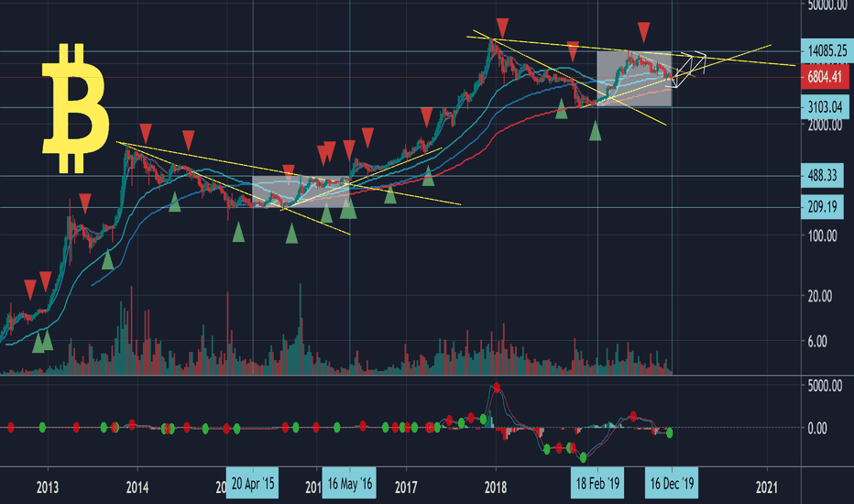Click the 16 Dec '19 date label
The height and width of the screenshot is (504, 854).
click(x=672, y=483)
